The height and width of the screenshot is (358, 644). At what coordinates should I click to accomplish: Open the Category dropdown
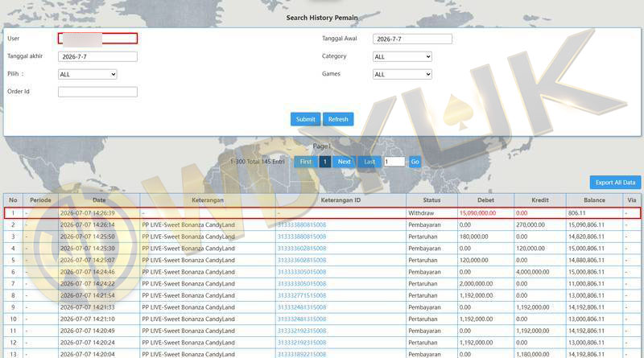click(402, 56)
